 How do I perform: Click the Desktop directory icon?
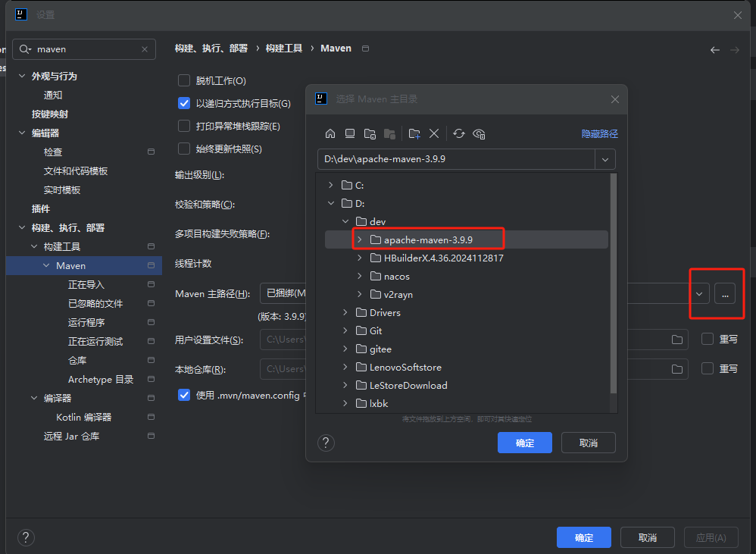point(350,133)
